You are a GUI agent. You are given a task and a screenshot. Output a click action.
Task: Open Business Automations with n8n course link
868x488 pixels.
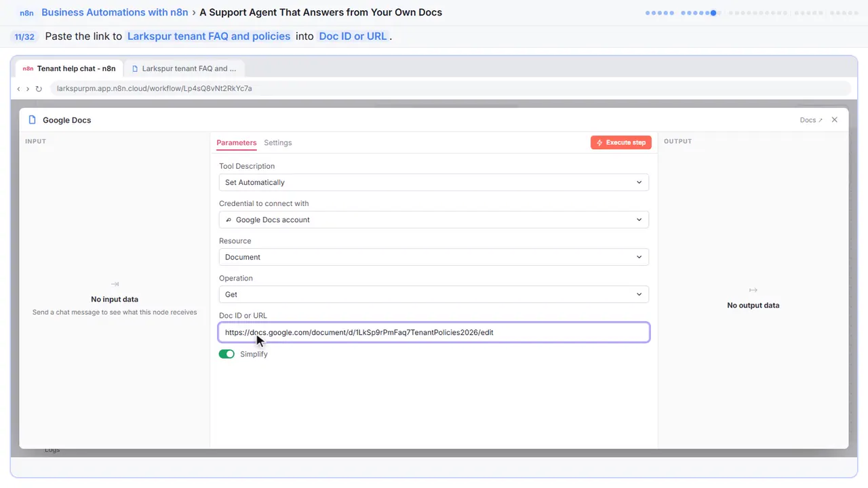(115, 12)
